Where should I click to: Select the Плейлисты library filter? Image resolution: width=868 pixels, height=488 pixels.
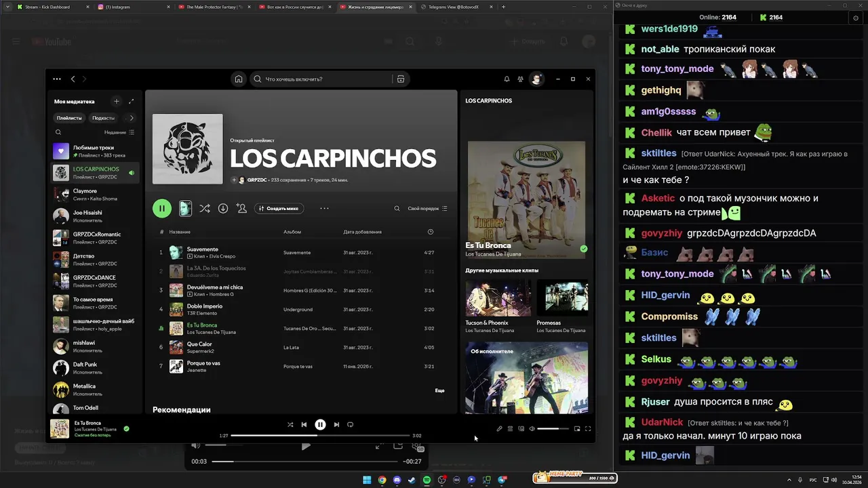[x=69, y=118]
